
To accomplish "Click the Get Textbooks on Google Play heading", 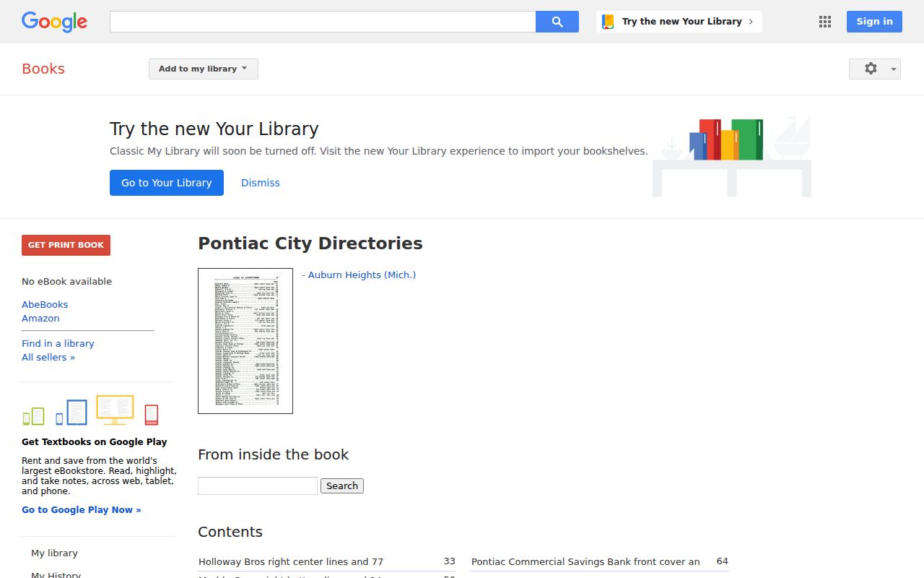I will point(94,442).
